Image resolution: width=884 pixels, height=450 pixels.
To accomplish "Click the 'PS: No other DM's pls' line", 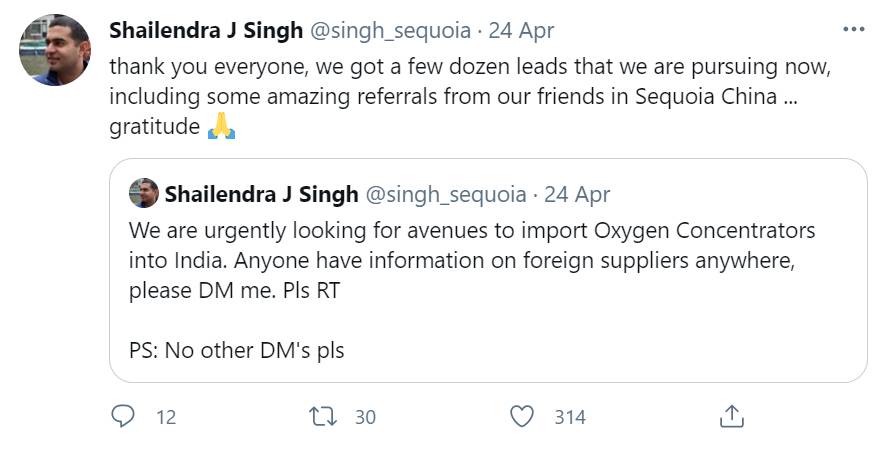I will click(236, 351).
